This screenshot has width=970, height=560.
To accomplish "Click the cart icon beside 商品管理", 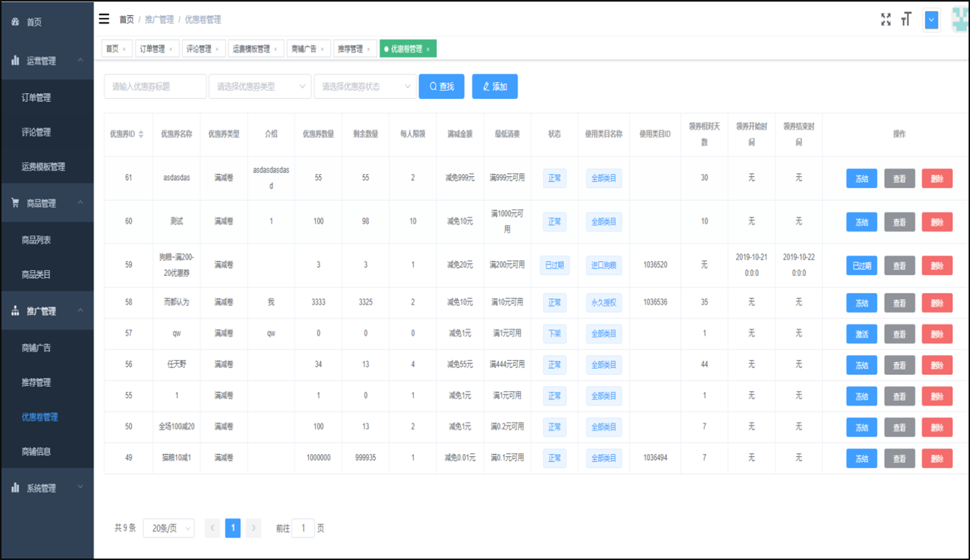I will tap(15, 203).
